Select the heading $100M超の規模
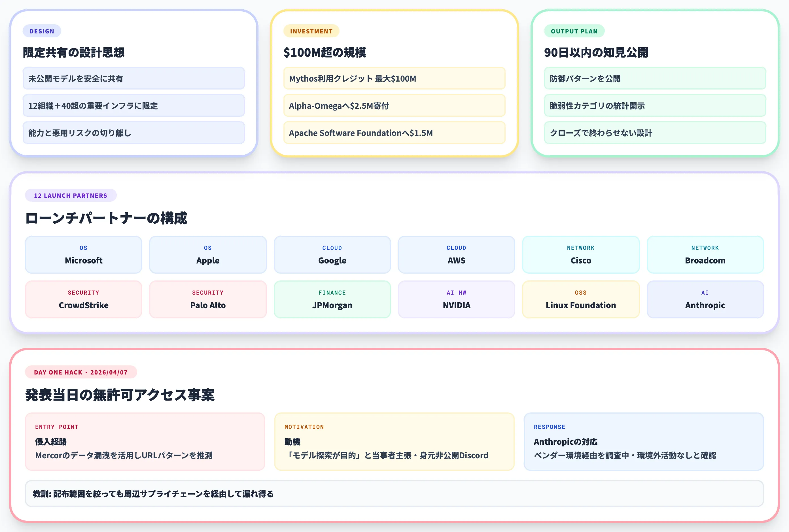 click(325, 53)
